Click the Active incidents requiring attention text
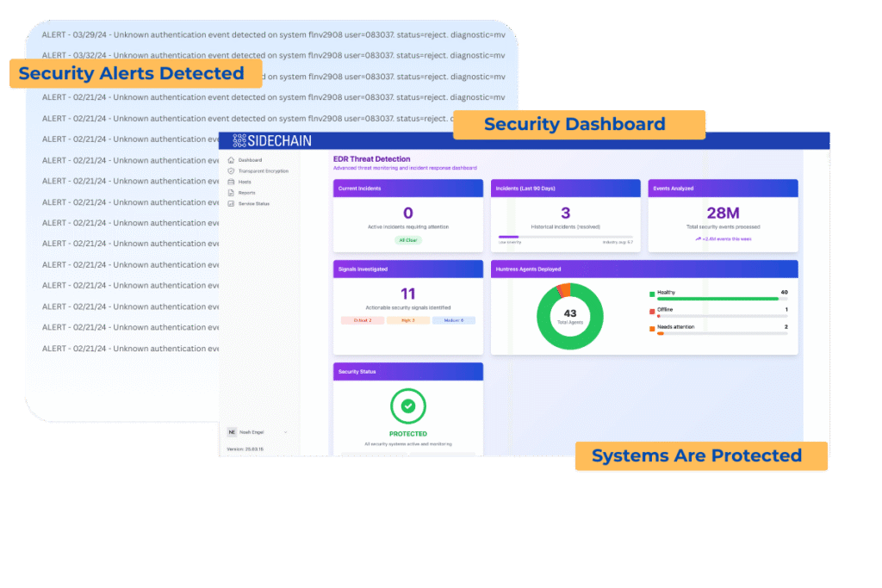The width and height of the screenshot is (882, 588). [407, 227]
